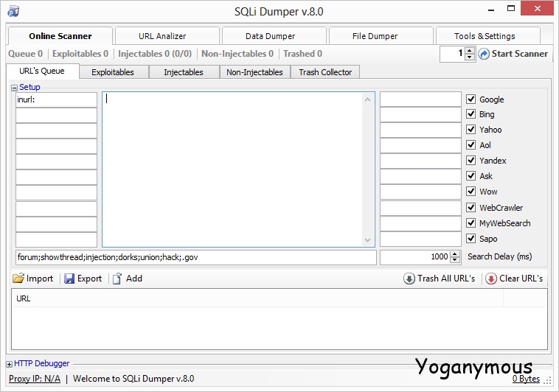The height and width of the screenshot is (392, 559).
Task: Uncheck the MyWebSearch checkbox
Action: point(471,223)
